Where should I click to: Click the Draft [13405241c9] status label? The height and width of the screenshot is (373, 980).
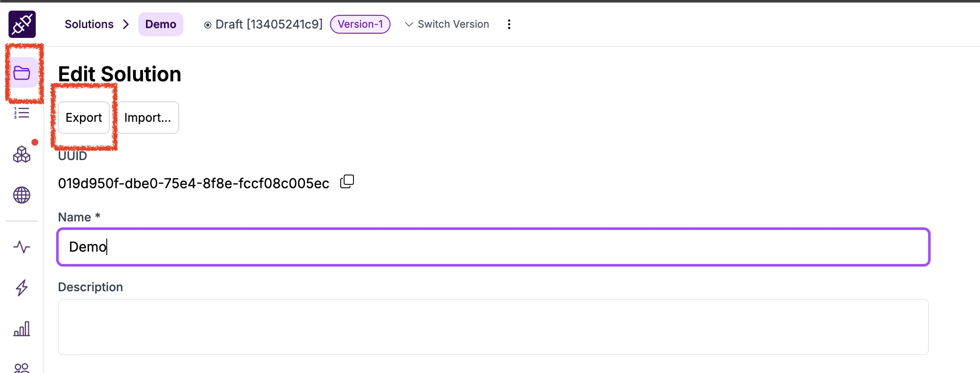click(264, 24)
